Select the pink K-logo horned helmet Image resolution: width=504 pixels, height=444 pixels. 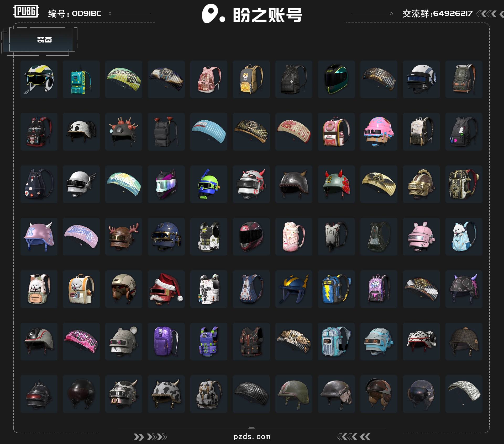point(39,237)
